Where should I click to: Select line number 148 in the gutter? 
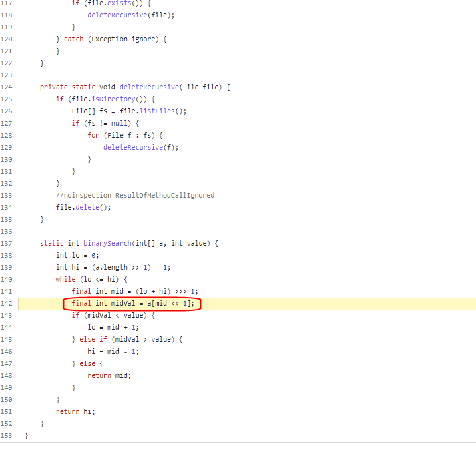(x=7, y=375)
